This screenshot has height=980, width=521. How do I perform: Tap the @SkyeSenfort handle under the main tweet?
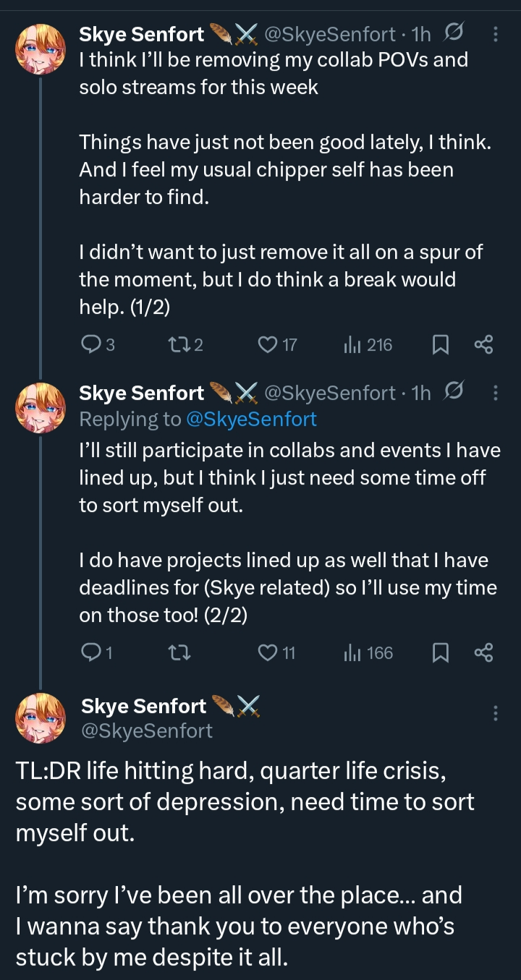pyautogui.click(x=147, y=730)
